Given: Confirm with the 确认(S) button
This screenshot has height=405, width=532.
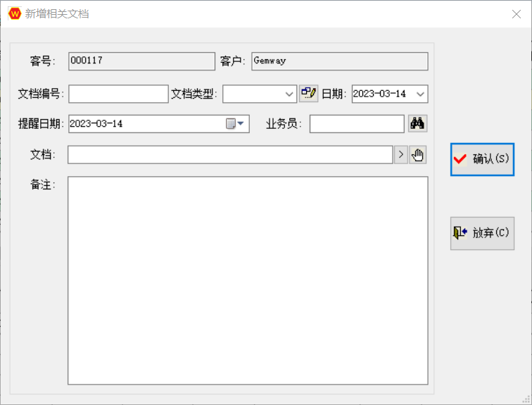Looking at the screenshot, I should tap(482, 159).
